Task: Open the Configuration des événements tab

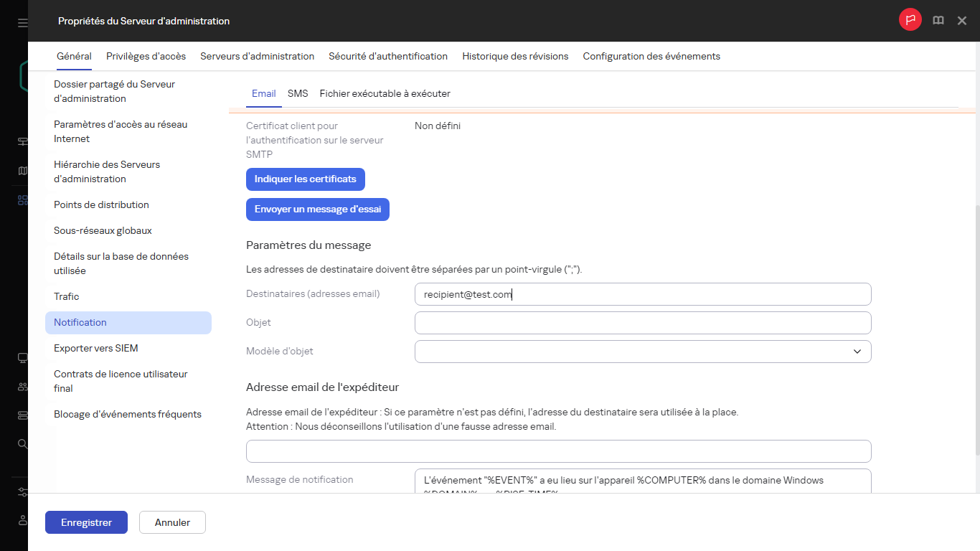Action: click(651, 56)
